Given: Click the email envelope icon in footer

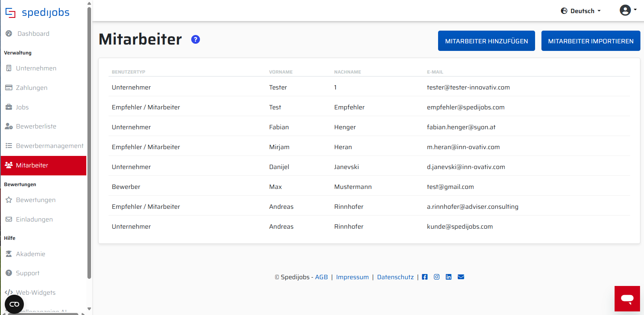Looking at the screenshot, I should click(x=461, y=277).
